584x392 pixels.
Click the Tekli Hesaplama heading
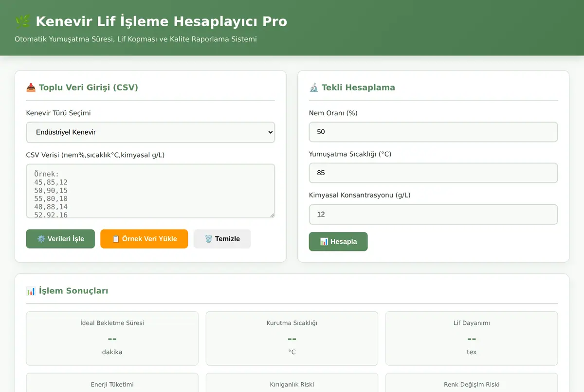coord(358,88)
